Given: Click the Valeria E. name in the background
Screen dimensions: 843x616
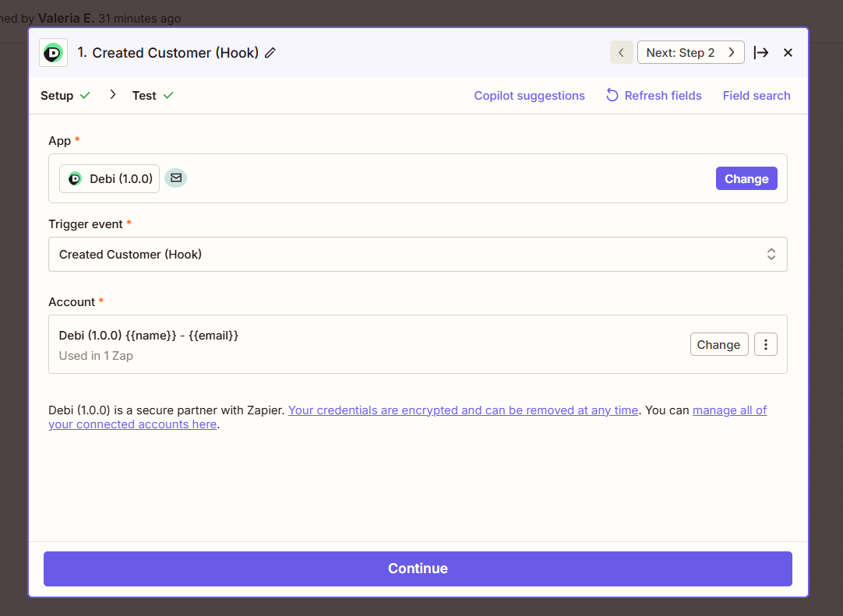Looking at the screenshot, I should (66, 18).
